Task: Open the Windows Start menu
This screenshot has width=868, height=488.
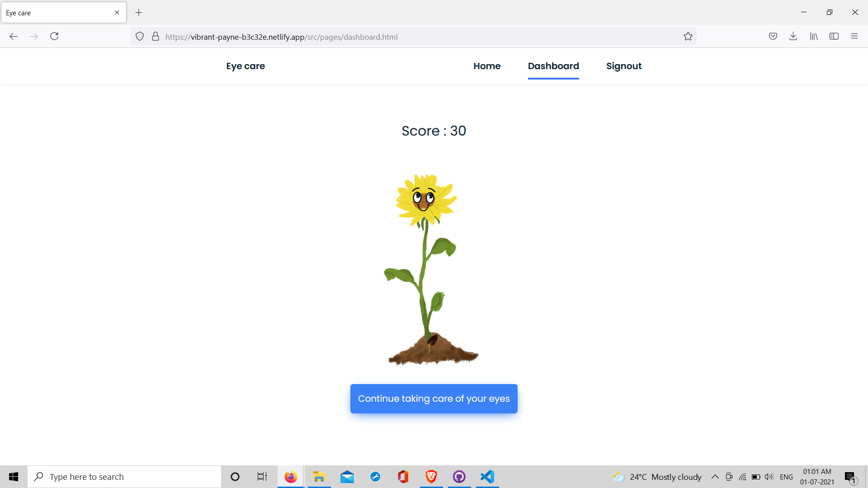Action: (x=14, y=477)
